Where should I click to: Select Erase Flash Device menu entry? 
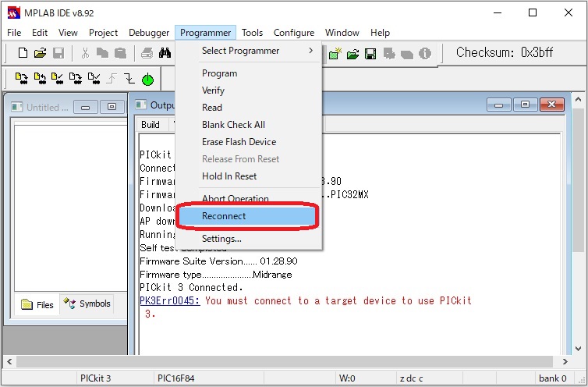(x=249, y=142)
